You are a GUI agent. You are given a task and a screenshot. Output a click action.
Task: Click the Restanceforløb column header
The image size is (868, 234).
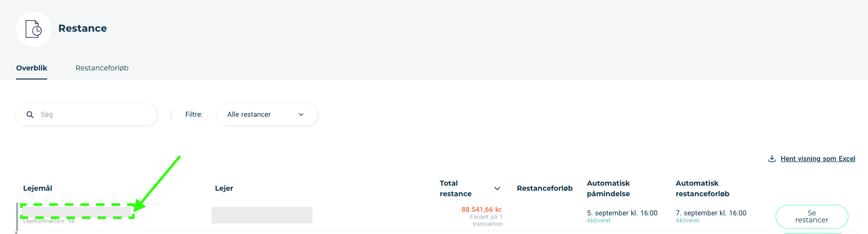(545, 188)
